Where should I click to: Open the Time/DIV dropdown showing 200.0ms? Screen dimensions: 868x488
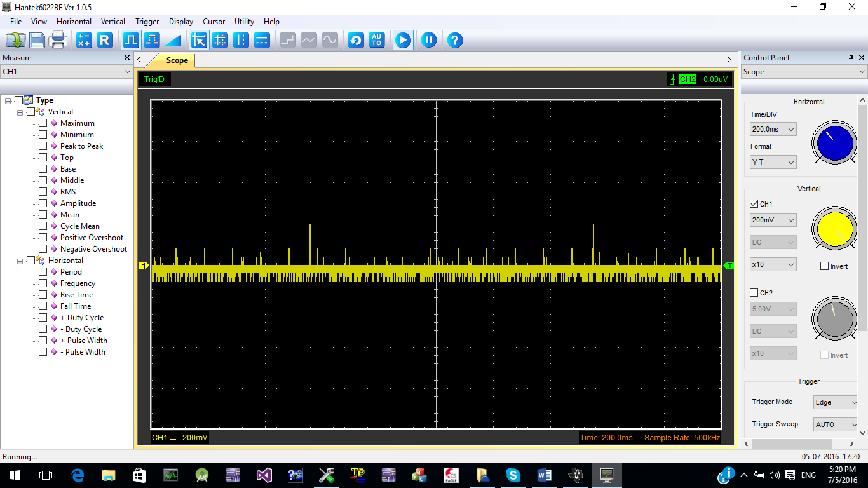tap(773, 129)
